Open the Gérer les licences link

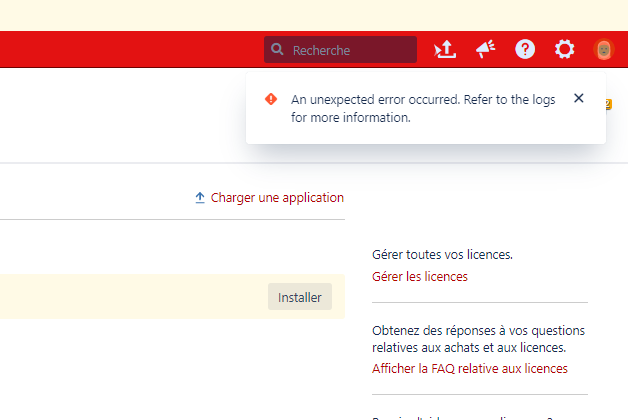pos(420,277)
